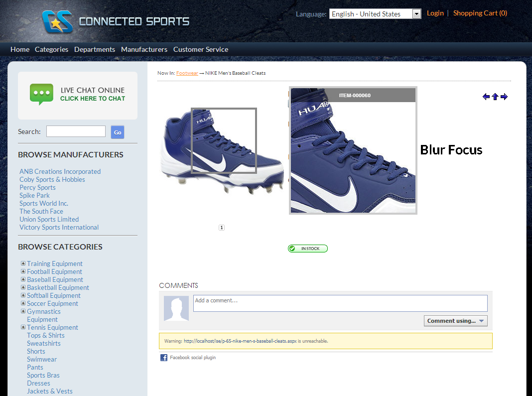Click the Footwear breadcrumb link
Viewport: 532px width, 396px height.
[x=187, y=73]
